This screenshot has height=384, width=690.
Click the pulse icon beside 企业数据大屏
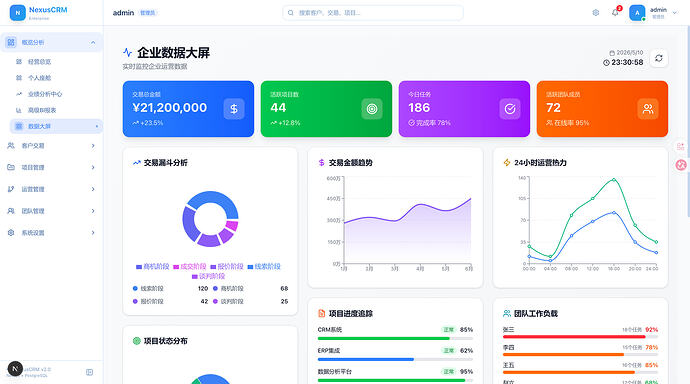click(x=127, y=53)
